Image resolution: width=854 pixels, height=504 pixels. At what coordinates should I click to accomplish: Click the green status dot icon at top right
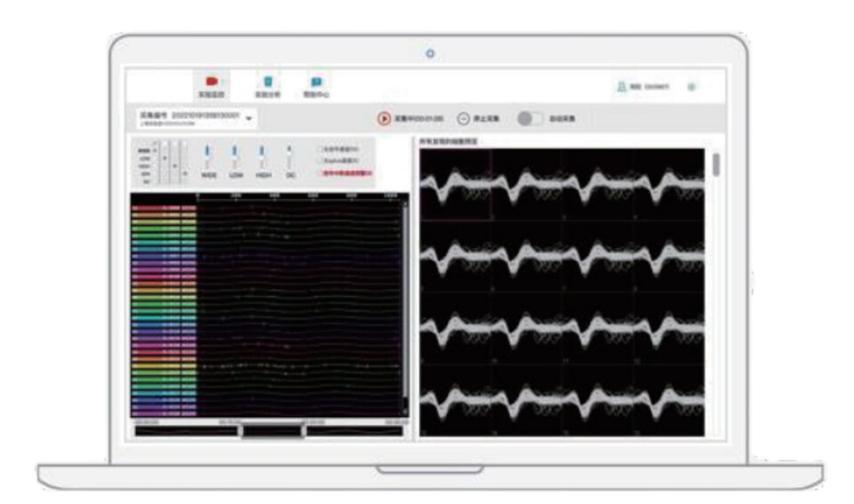click(x=692, y=87)
